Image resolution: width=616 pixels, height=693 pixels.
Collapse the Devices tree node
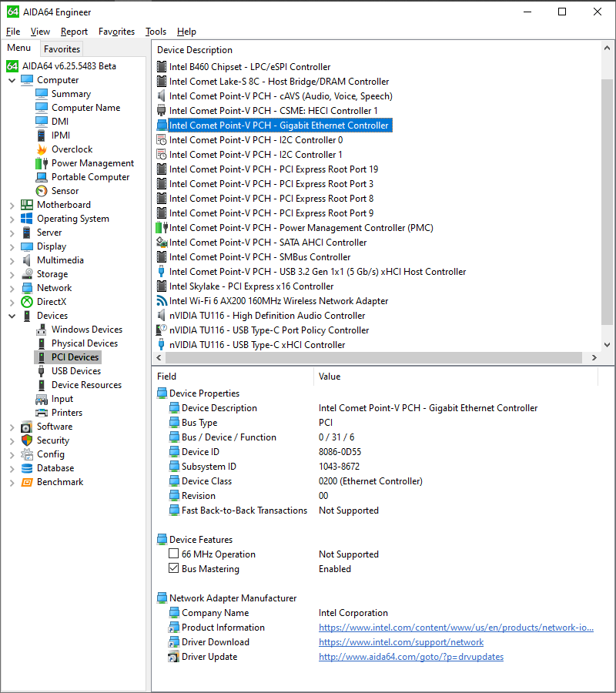(x=12, y=316)
